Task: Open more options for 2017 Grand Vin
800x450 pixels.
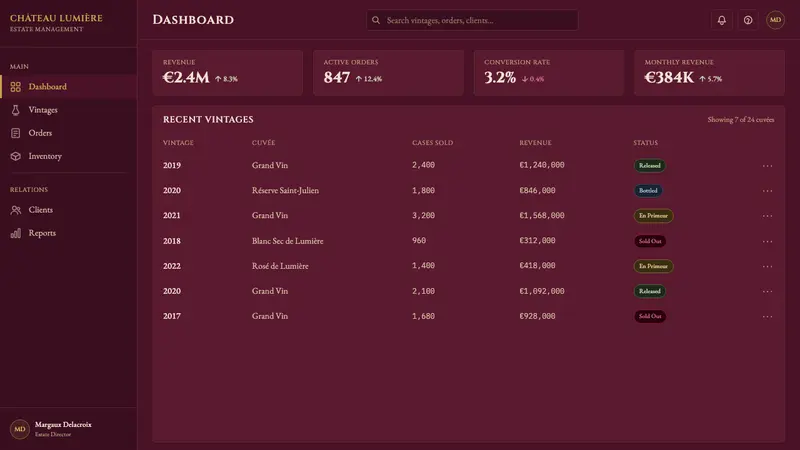Action: coord(767,316)
